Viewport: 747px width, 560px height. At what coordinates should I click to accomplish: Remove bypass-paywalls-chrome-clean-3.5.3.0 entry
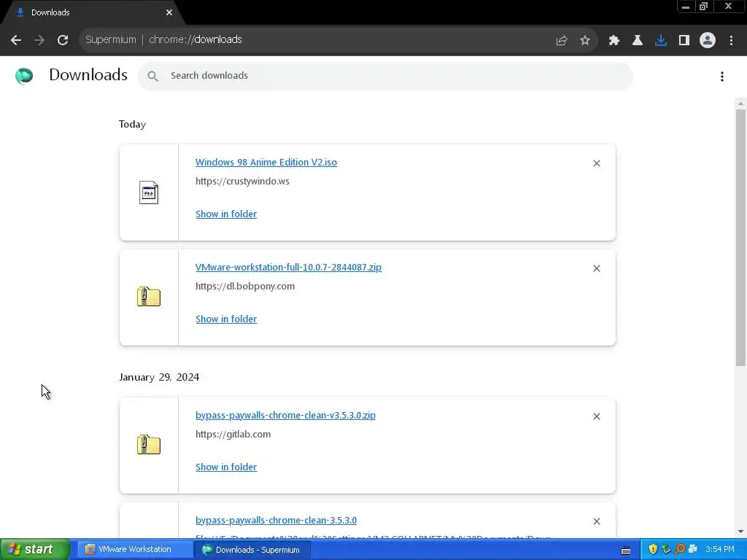pyautogui.click(x=597, y=521)
